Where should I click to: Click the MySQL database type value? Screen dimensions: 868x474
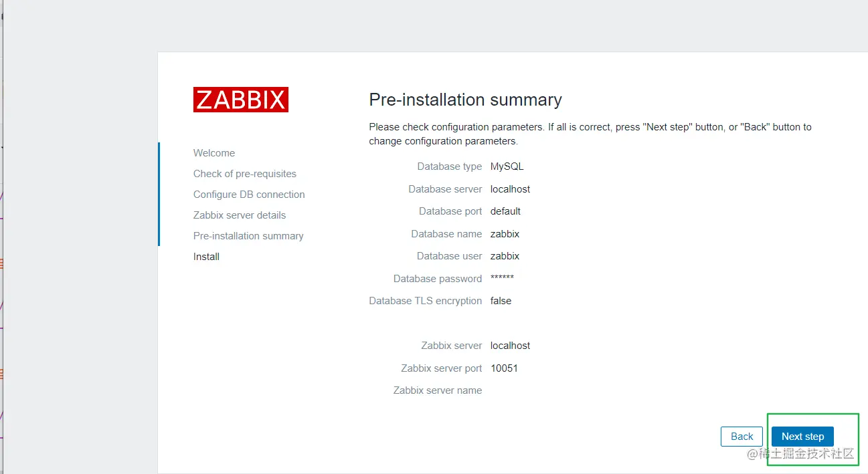507,166
